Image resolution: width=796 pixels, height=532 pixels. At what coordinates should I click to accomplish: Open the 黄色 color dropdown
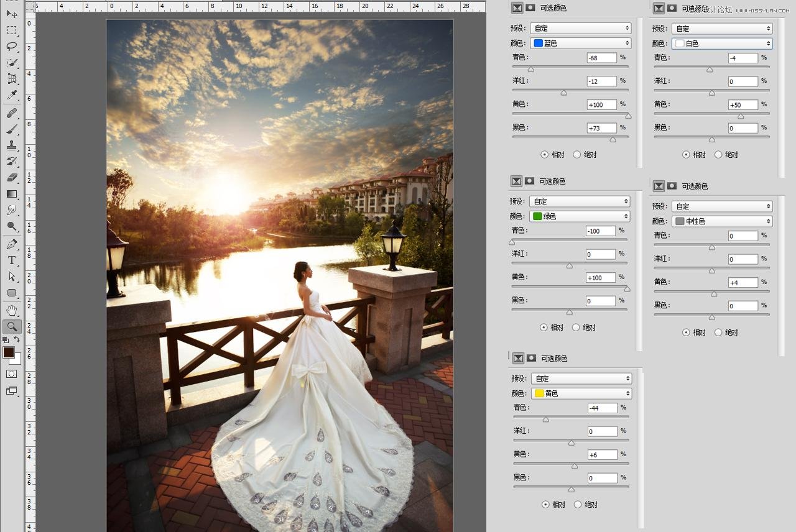tap(581, 393)
